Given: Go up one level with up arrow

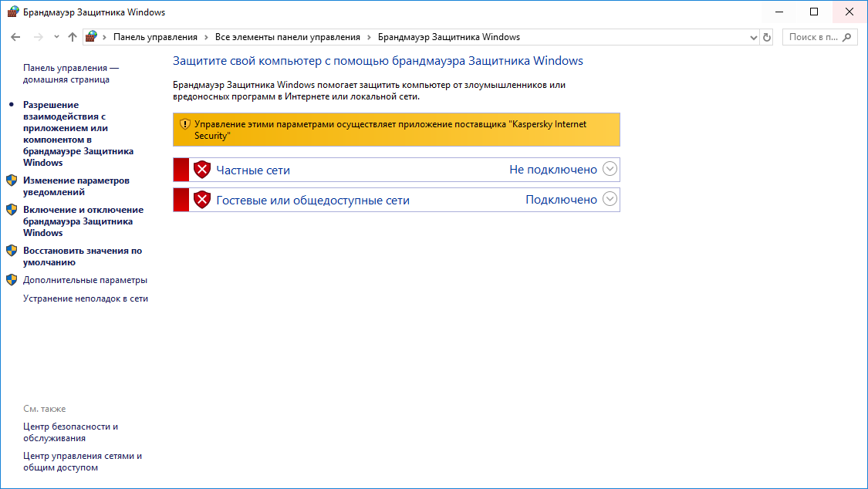Looking at the screenshot, I should (73, 37).
